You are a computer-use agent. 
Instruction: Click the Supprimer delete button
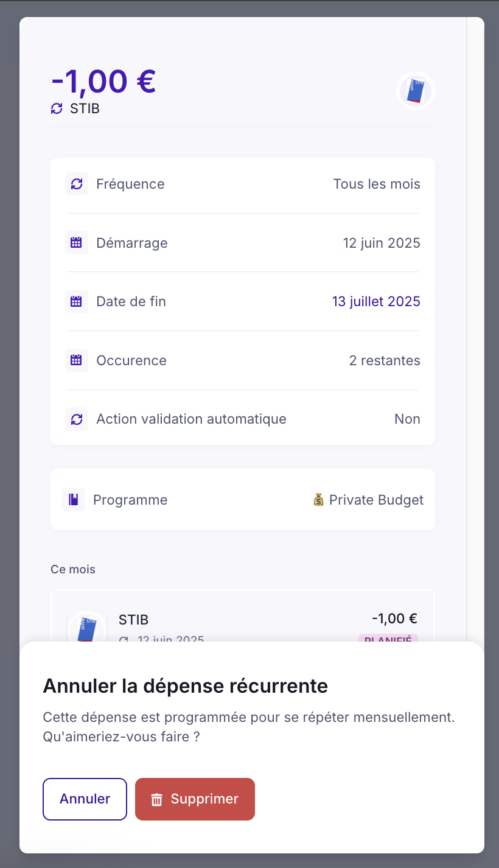pyautogui.click(x=195, y=799)
